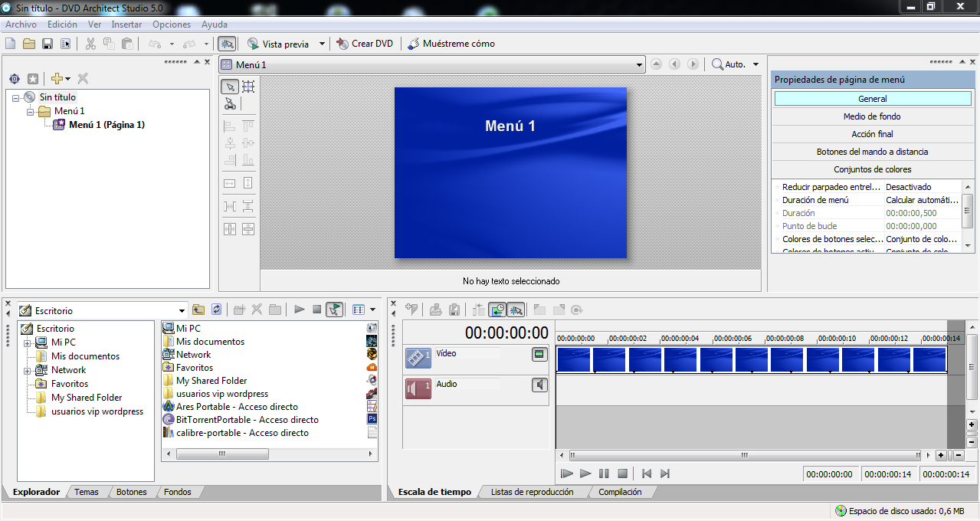Click Crear DVD button
Screen dimensions: 980x521
point(365,44)
